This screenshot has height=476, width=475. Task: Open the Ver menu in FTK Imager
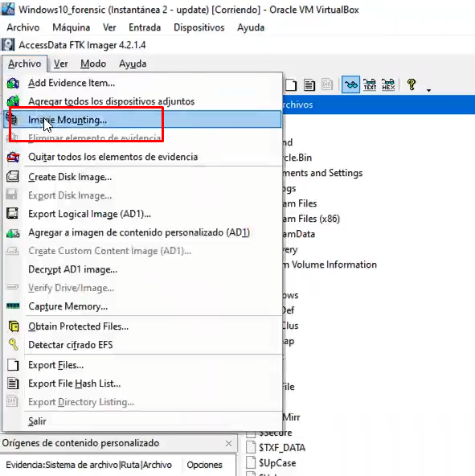(x=61, y=64)
